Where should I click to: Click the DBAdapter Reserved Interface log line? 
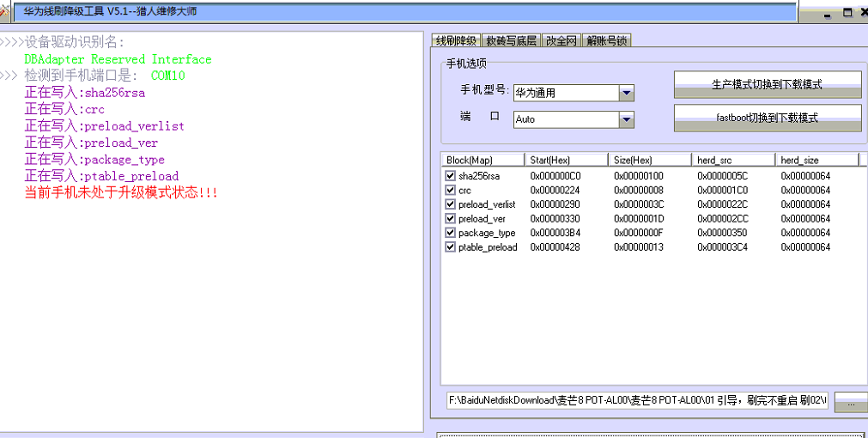point(118,59)
